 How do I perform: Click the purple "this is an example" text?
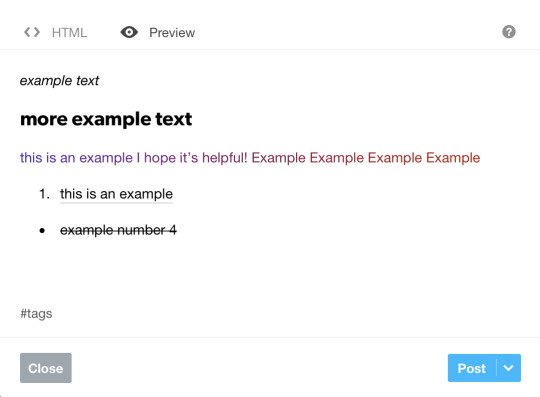coord(76,158)
